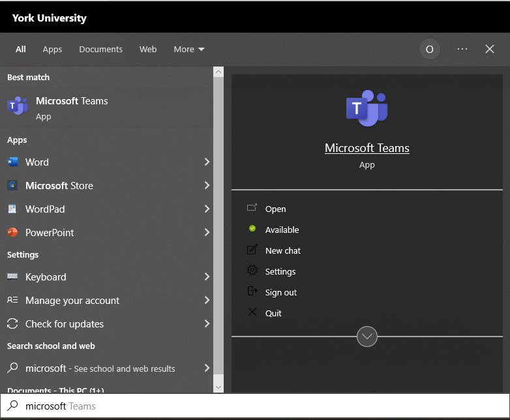
Task: Click the results scrollbar down arrow
Action: pyautogui.click(x=218, y=387)
